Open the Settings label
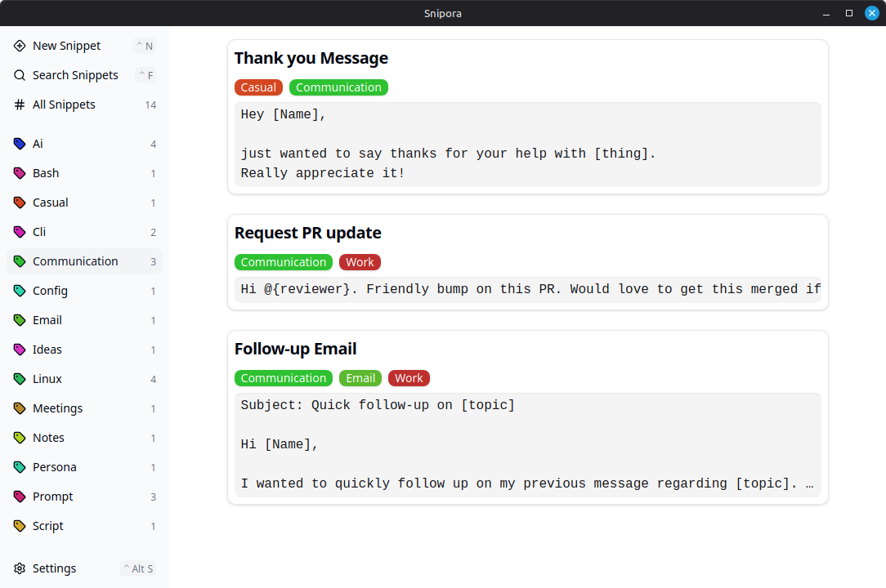This screenshot has height=588, width=886. tap(54, 568)
